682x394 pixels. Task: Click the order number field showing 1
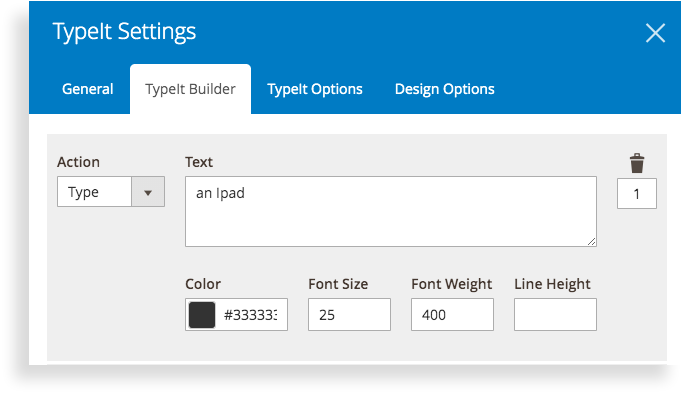[x=637, y=194]
